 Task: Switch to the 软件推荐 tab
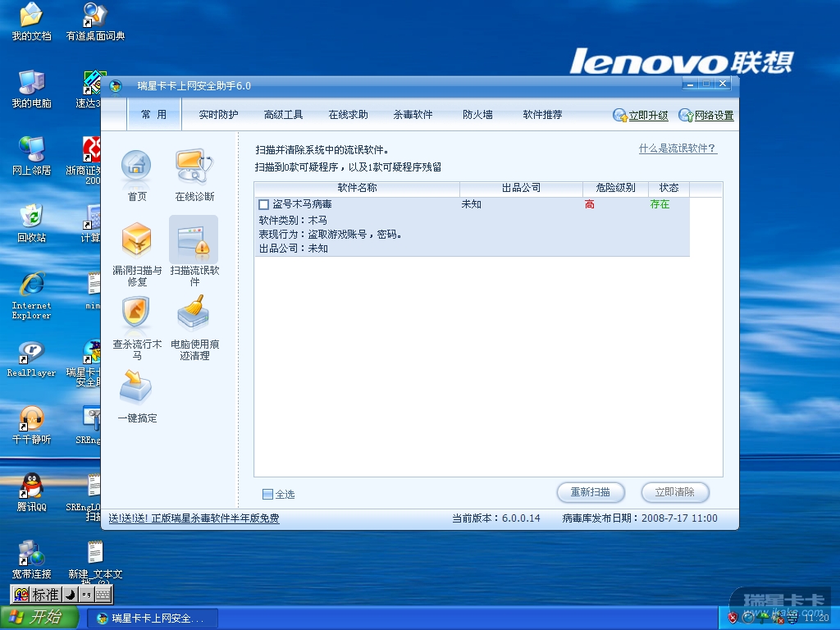tap(542, 115)
